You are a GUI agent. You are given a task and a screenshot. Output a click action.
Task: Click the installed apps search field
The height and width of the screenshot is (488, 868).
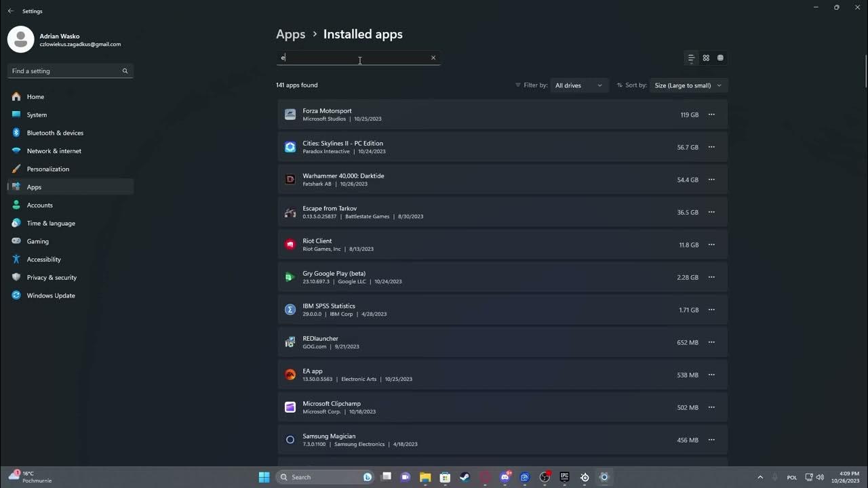click(358, 58)
